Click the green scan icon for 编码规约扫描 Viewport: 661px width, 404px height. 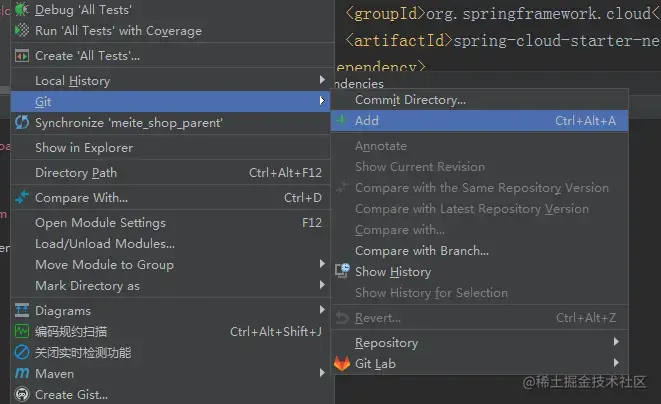(x=21, y=331)
